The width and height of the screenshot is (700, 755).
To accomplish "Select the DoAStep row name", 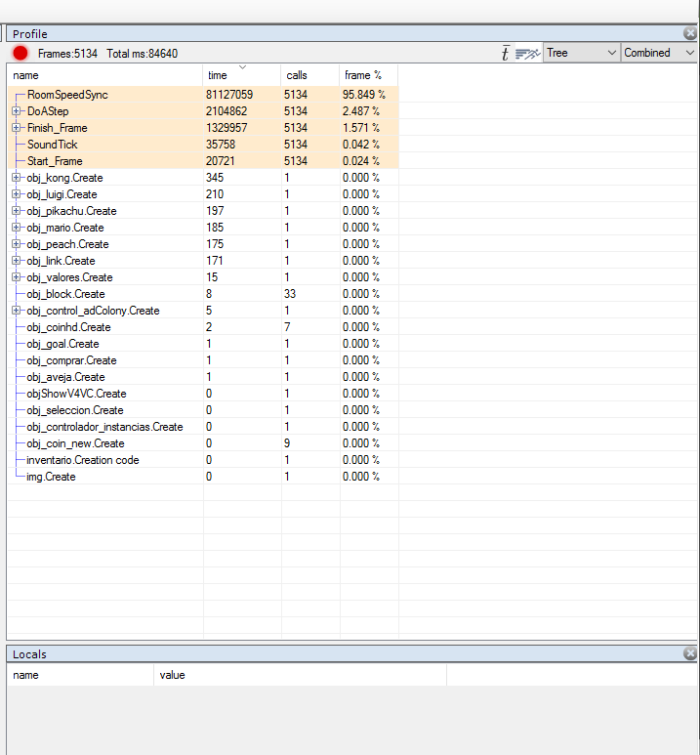I will (48, 111).
